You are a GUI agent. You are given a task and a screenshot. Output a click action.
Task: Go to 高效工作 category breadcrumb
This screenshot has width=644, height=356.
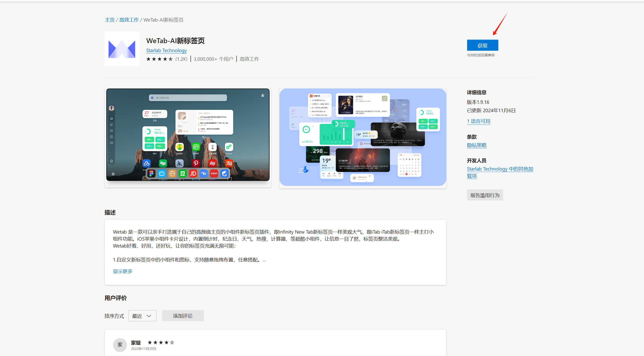pos(129,20)
